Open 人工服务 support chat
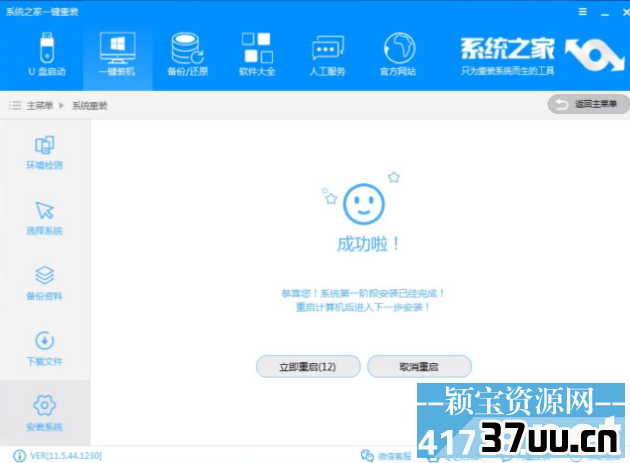Image resolution: width=630 pixels, height=463 pixels. [x=327, y=54]
